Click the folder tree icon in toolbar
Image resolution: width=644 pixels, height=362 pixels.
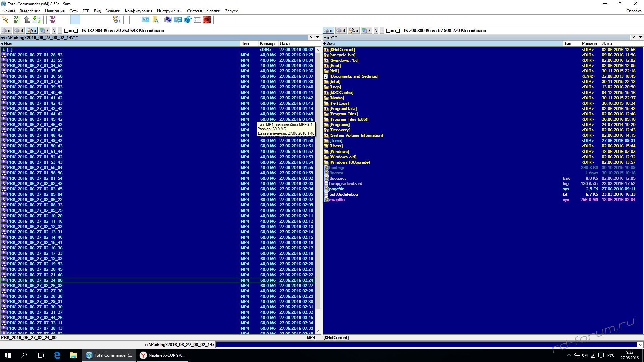pos(5,20)
